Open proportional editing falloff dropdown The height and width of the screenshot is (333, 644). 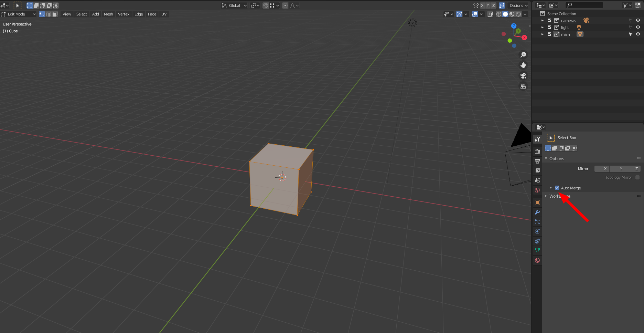click(294, 6)
